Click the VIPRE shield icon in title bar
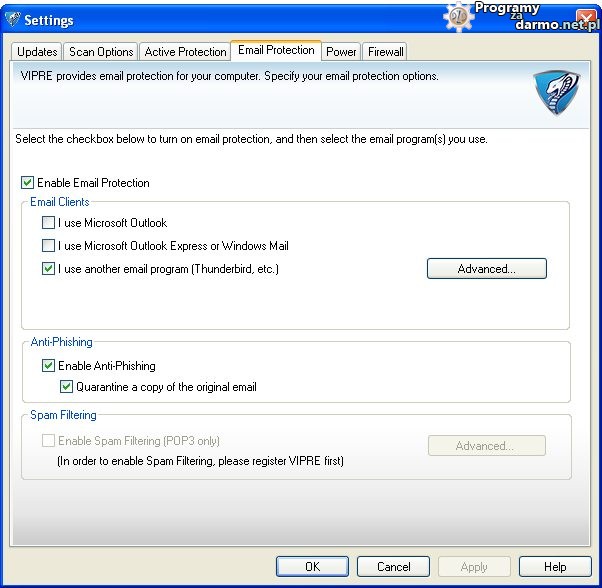Screen dimensions: 602x588 [12, 20]
